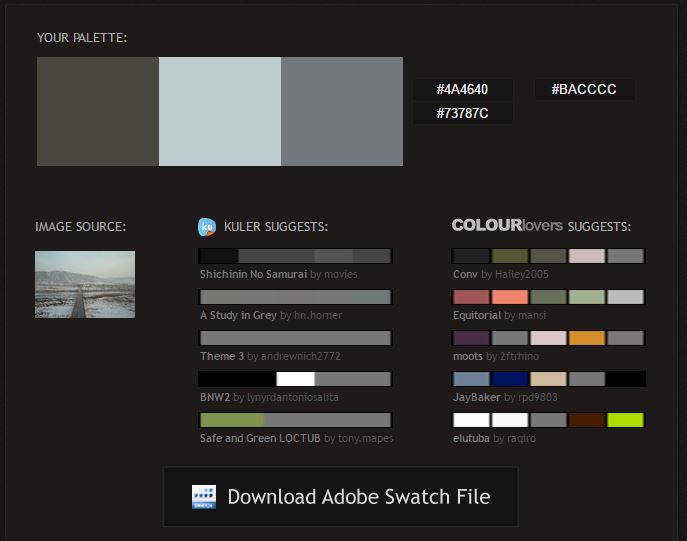687x541 pixels.
Task: Copy the #BACCCC hex code field
Action: [x=584, y=89]
